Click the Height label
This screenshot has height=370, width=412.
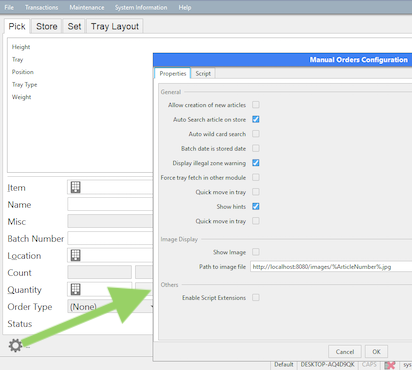[21, 47]
